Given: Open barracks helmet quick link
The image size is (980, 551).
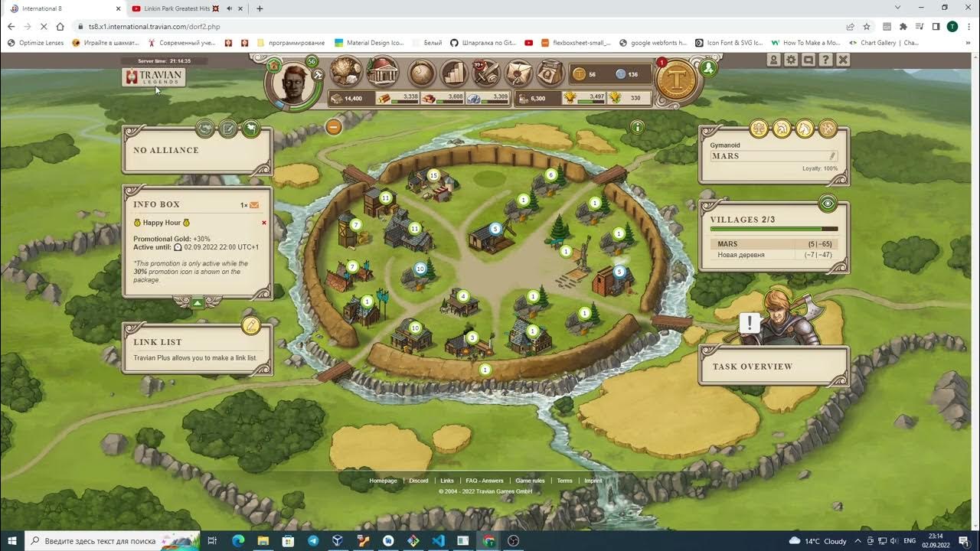Looking at the screenshot, I should coord(782,129).
